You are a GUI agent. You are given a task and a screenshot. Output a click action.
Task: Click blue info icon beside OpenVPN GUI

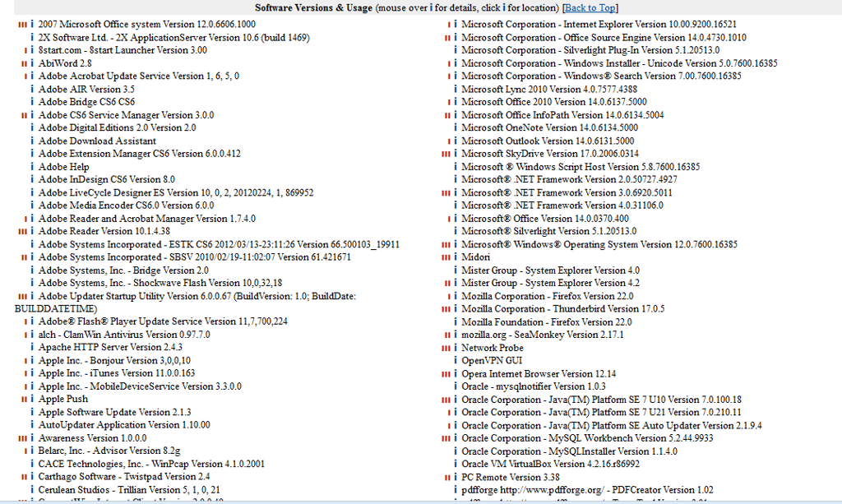[456, 361]
